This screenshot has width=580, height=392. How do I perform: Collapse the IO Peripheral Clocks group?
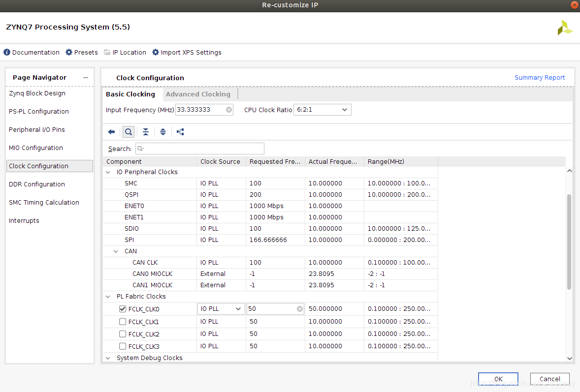[108, 172]
